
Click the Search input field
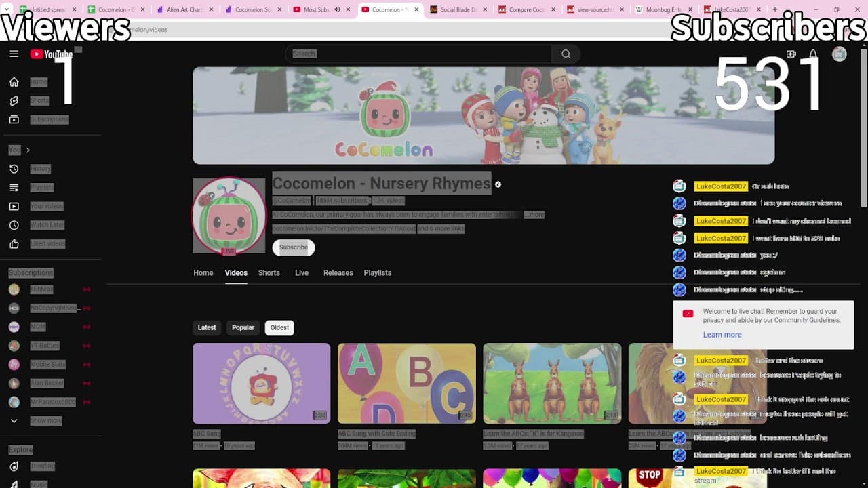418,54
